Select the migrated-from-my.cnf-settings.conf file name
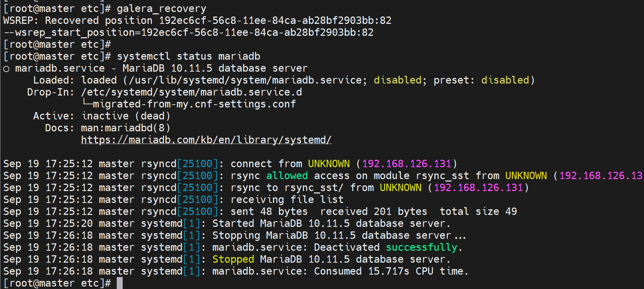Screen dimensions: 644x289 [x=194, y=104]
